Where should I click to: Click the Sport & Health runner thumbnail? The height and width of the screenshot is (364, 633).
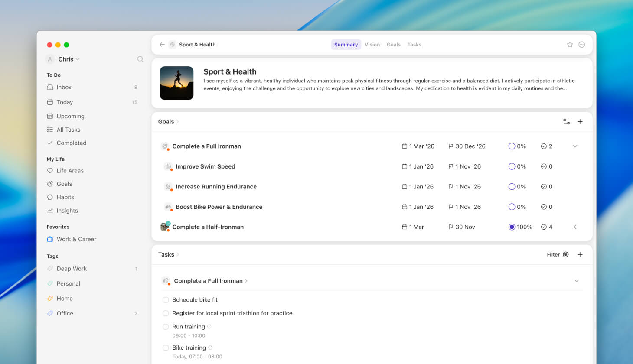(x=176, y=83)
